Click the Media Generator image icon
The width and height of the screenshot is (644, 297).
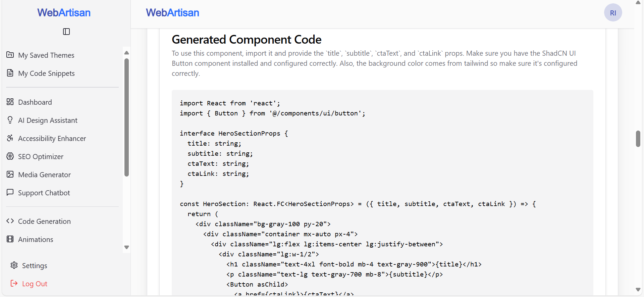coord(10,174)
